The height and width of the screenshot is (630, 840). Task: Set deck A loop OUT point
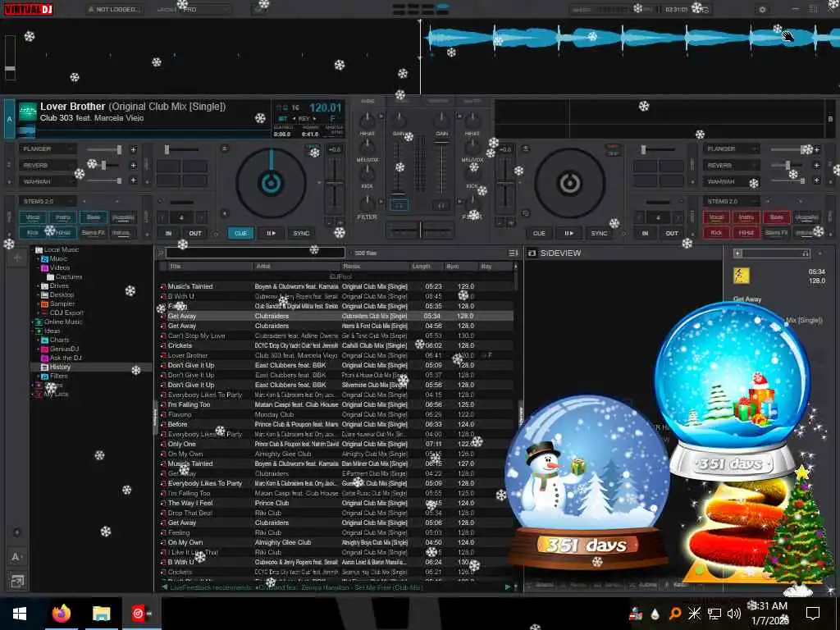[195, 233]
